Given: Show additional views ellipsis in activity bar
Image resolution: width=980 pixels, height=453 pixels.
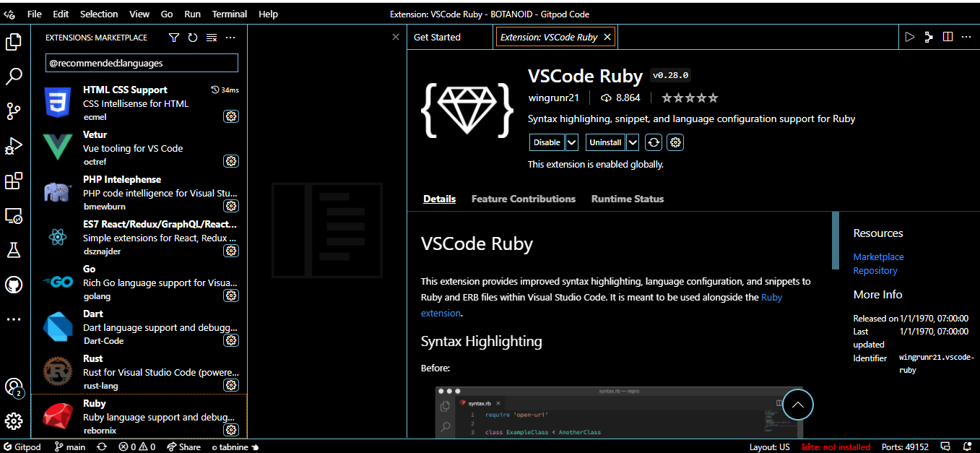Looking at the screenshot, I should [x=14, y=319].
